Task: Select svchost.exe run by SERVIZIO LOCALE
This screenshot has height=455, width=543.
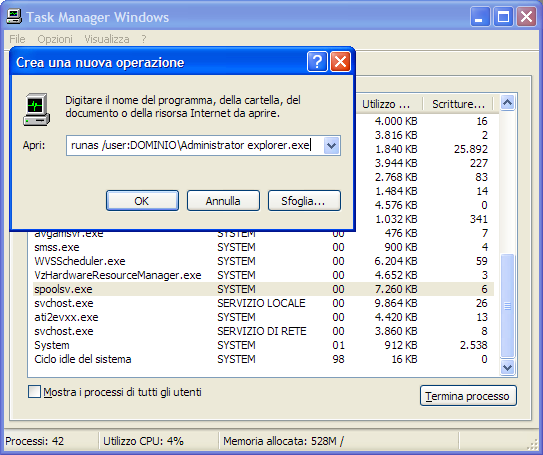Action: click(263, 303)
